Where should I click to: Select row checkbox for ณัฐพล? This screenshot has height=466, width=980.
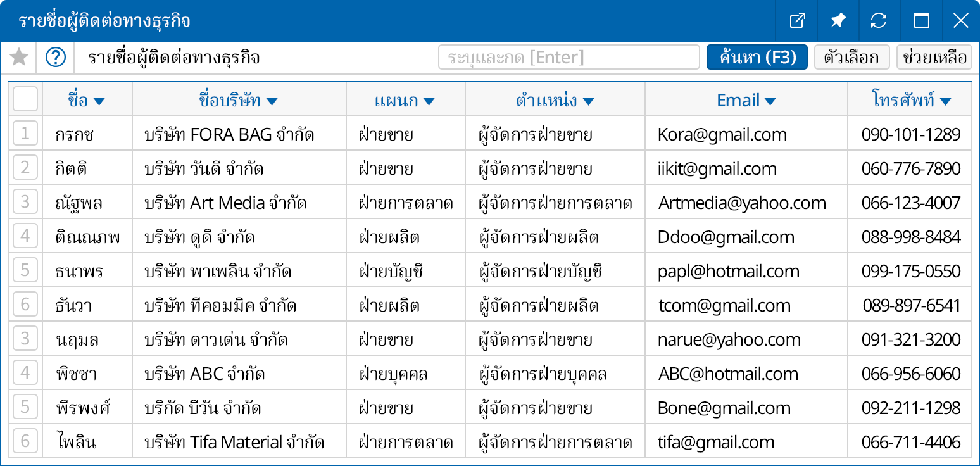point(25,202)
